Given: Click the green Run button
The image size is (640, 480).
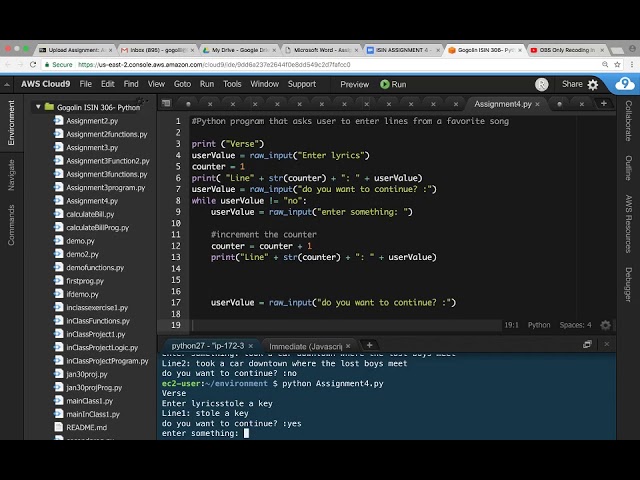Looking at the screenshot, I should [x=393, y=84].
